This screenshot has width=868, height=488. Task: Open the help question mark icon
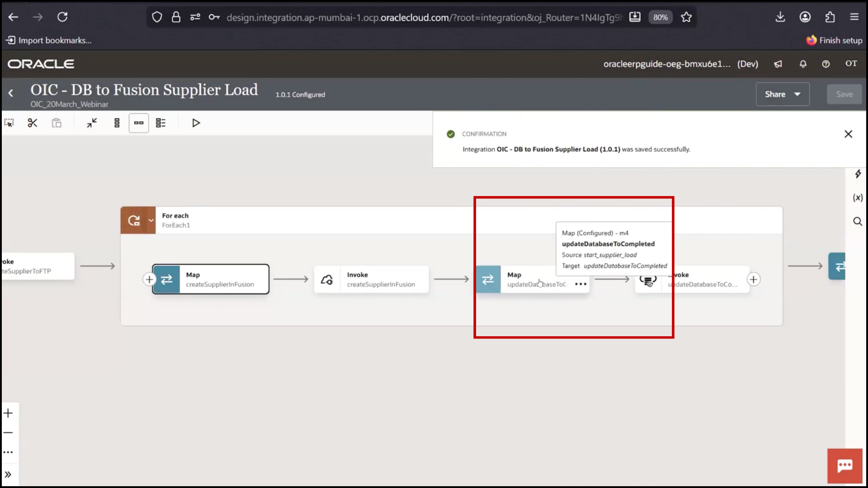point(826,64)
